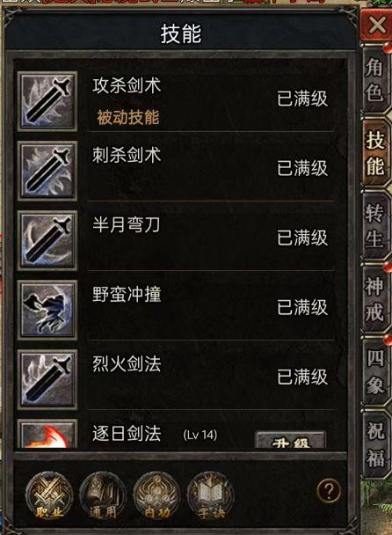
Task: Switch to the 祝福 blessing tab
Action: click(374, 444)
